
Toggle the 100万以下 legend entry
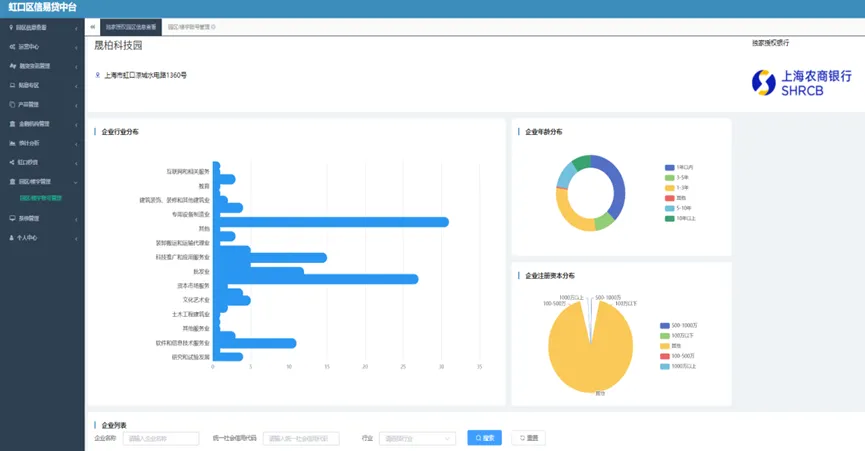tap(677, 336)
